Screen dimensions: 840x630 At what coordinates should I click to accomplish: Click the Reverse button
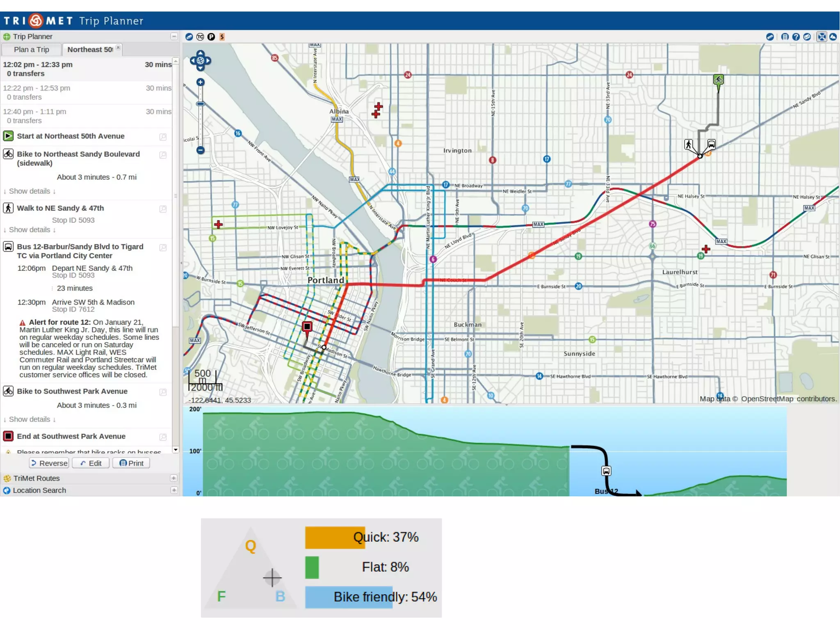click(49, 463)
